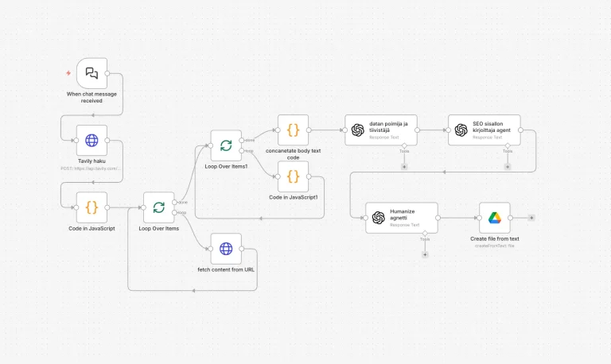Viewport: 611px width, 364px height.
Task: Select the Code in JavaScript1 node
Action: click(x=293, y=176)
